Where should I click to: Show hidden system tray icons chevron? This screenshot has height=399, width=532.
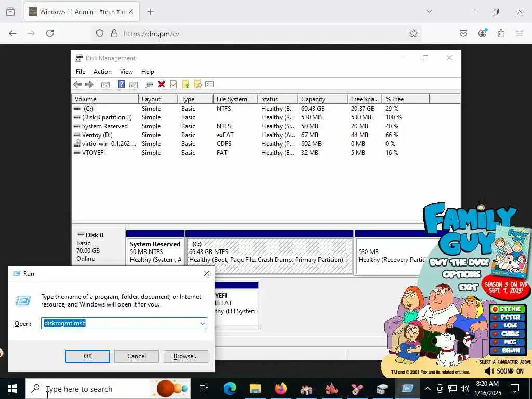(x=428, y=389)
